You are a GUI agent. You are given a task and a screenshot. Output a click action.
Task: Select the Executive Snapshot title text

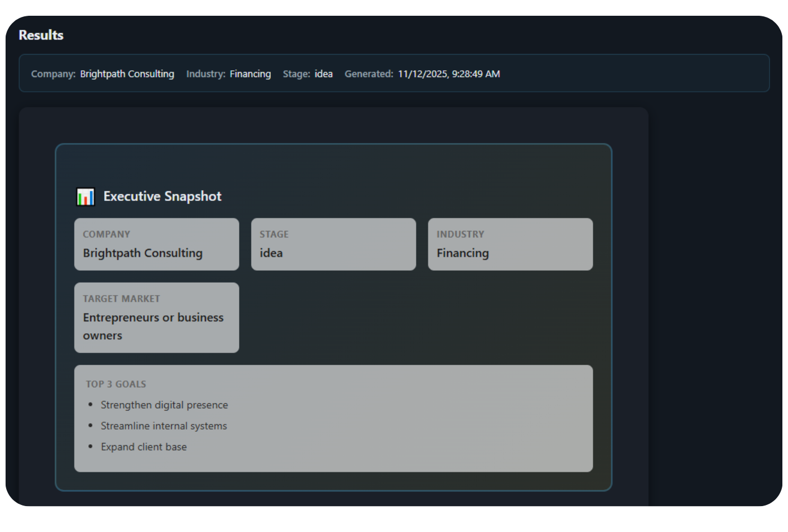[162, 196]
